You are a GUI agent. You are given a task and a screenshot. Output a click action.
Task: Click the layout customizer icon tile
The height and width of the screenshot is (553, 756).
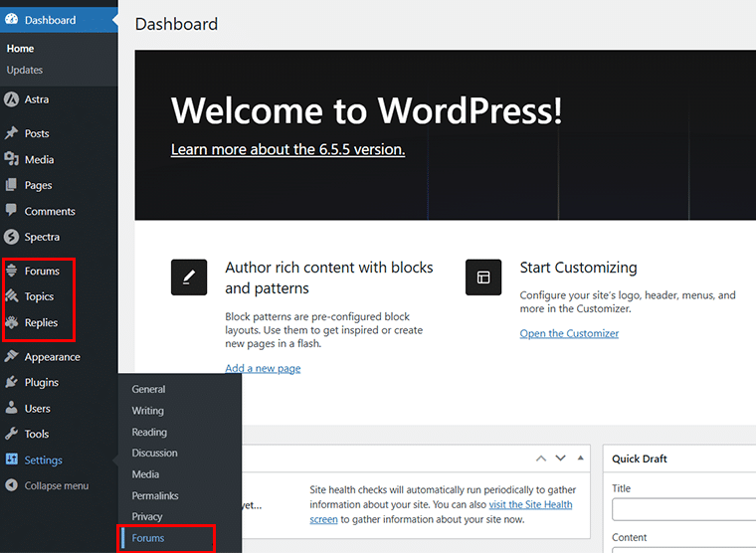coord(483,277)
